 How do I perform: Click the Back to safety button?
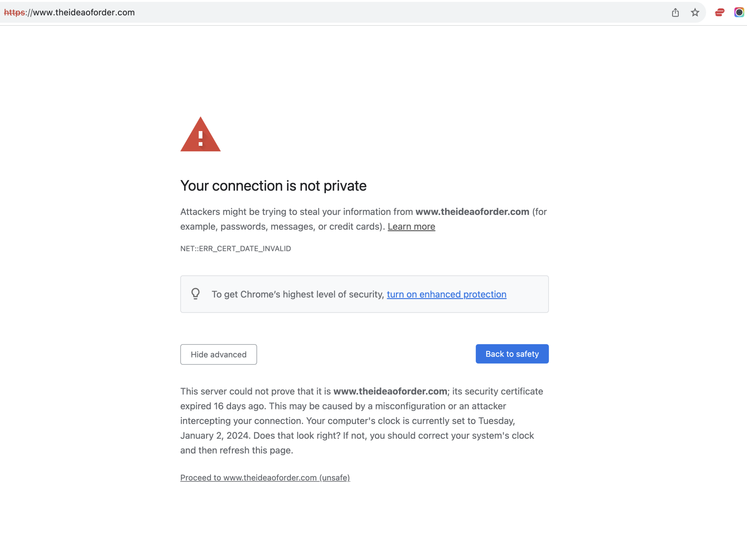point(512,354)
